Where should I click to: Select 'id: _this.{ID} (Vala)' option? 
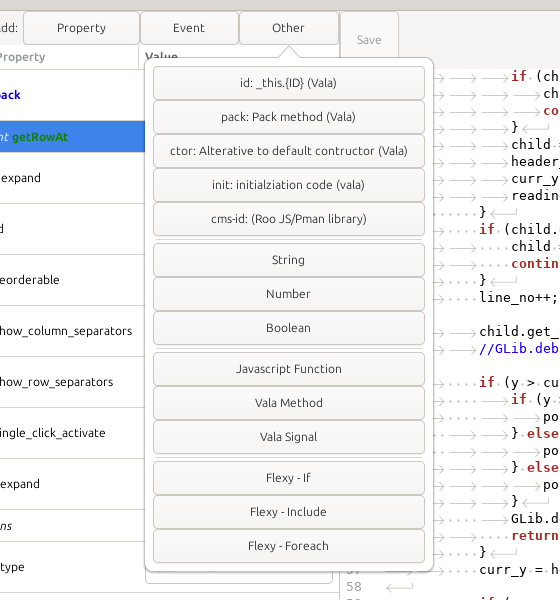[289, 83]
